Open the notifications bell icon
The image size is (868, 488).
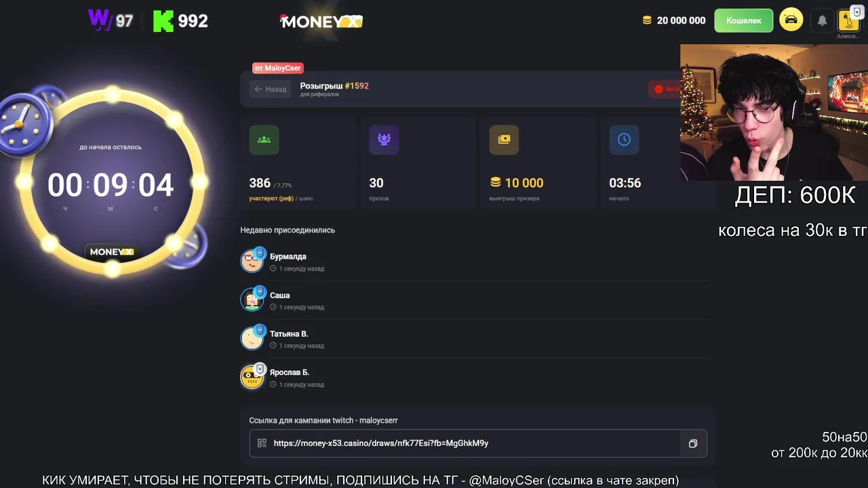[x=822, y=20]
